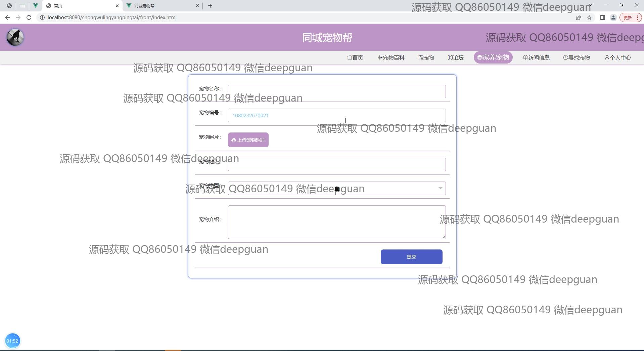Switch to the 同城宠物帮 browser tab
The image size is (644, 351).
point(161,6)
